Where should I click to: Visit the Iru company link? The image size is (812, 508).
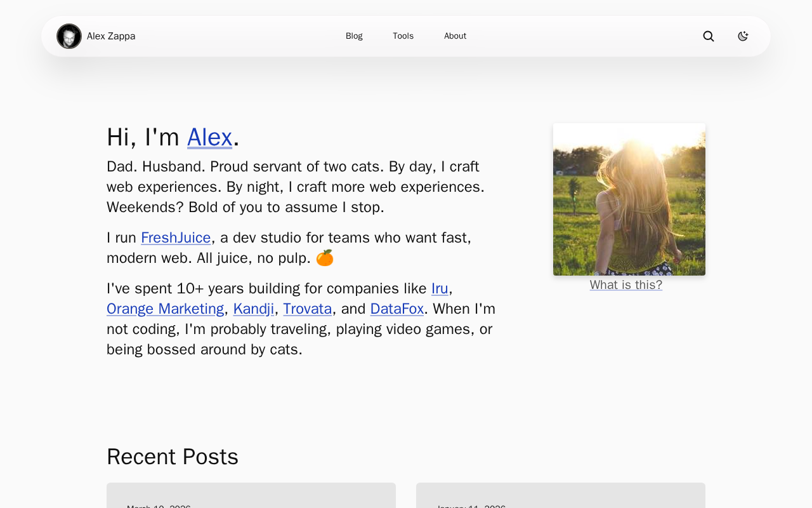(x=440, y=288)
